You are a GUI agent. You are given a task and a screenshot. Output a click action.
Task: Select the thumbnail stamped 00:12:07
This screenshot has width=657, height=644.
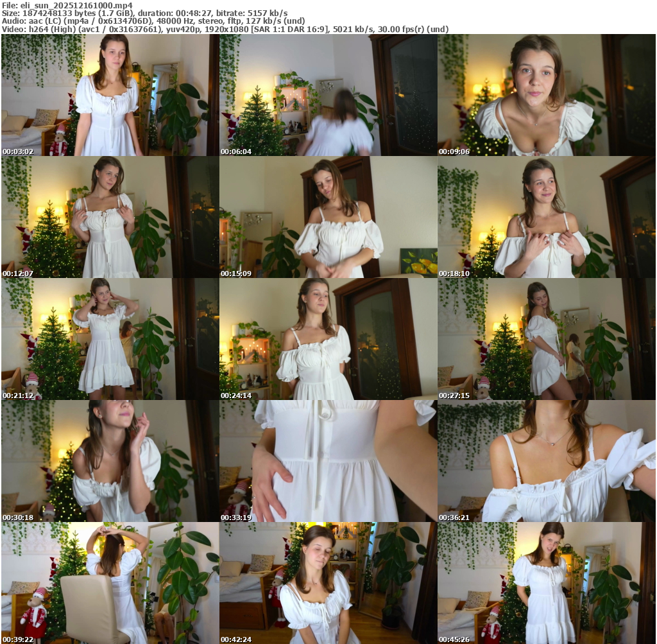[110, 217]
